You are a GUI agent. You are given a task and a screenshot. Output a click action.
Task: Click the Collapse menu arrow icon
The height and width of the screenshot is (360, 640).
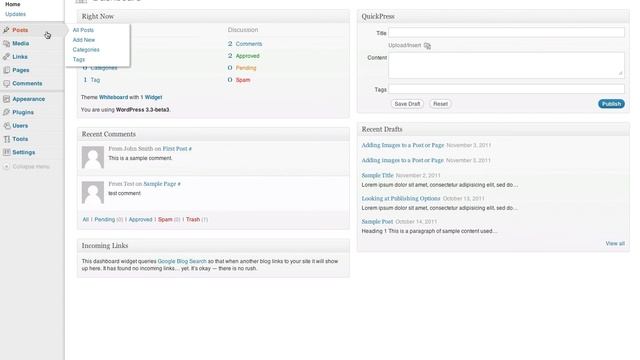point(6,167)
